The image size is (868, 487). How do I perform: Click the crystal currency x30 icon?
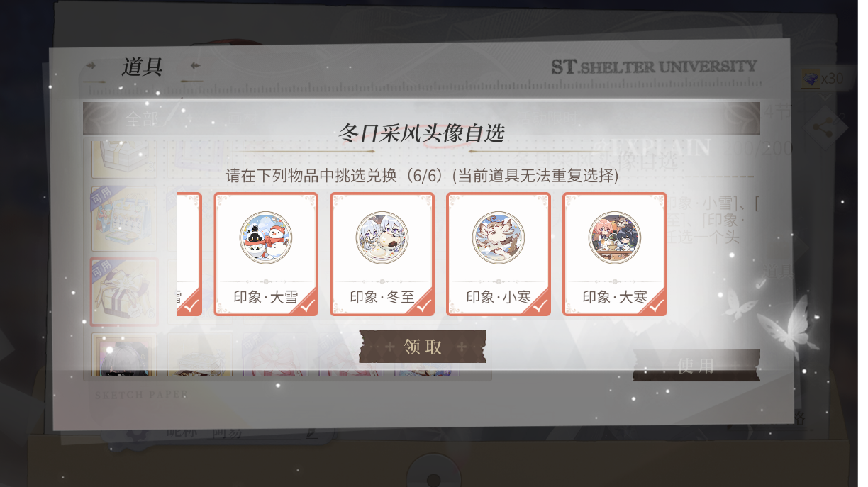point(811,79)
